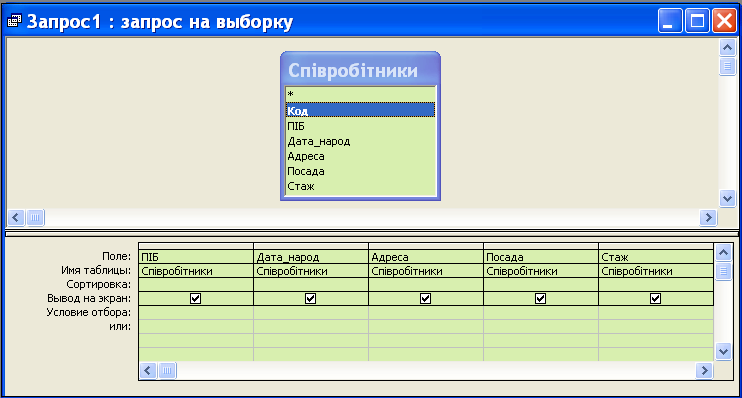This screenshot has height=398, width=742.
Task: Click down arrow of design grid vertical scrollbar
Action: point(723,352)
